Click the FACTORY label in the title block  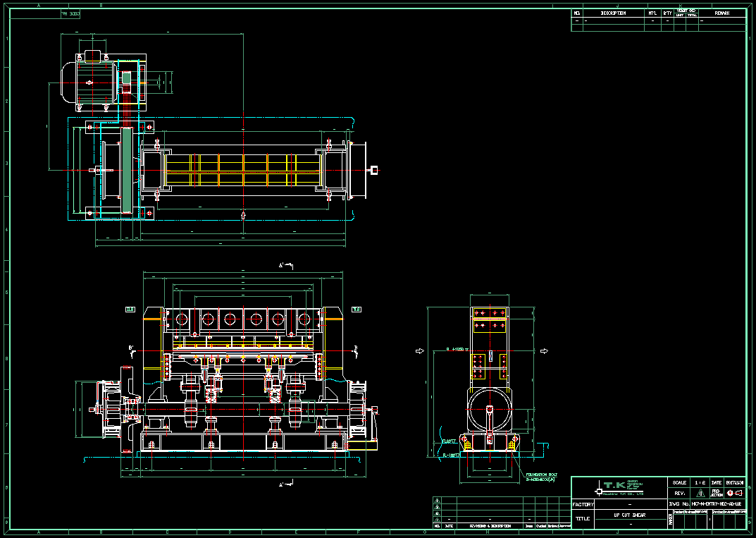pos(583,505)
